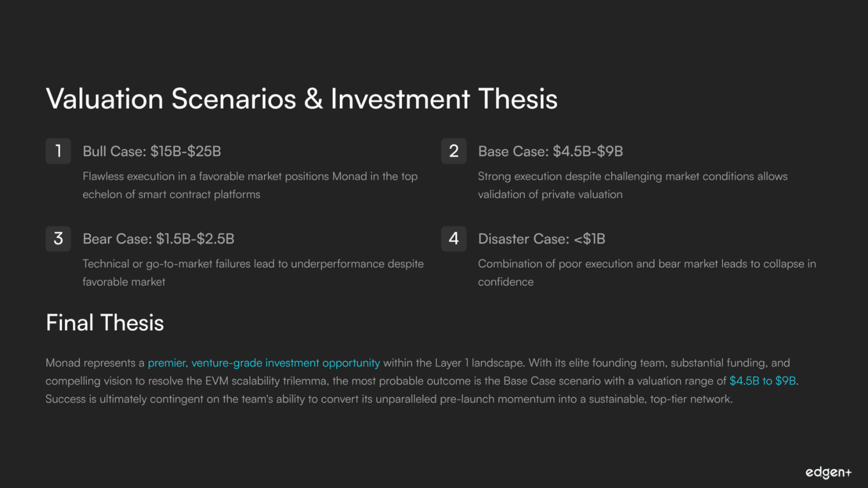The image size is (868, 488).
Task: Click the Flawless execution description text
Action: [x=250, y=185]
